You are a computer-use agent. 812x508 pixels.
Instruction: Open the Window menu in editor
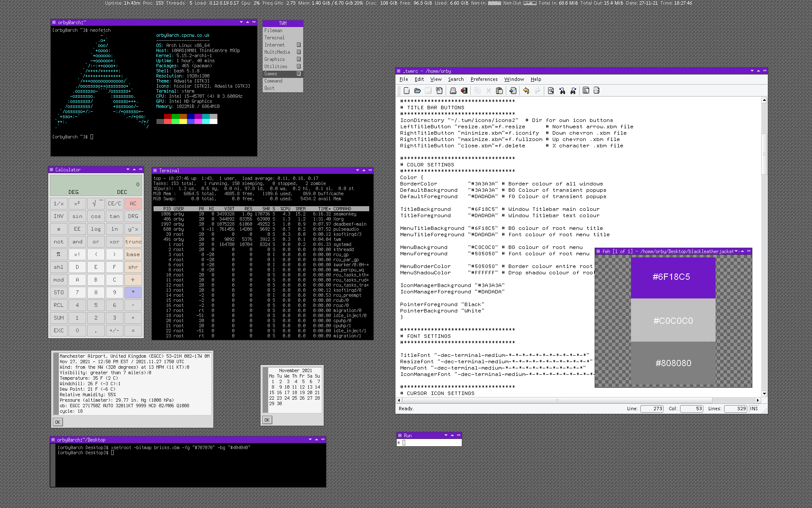tap(514, 79)
